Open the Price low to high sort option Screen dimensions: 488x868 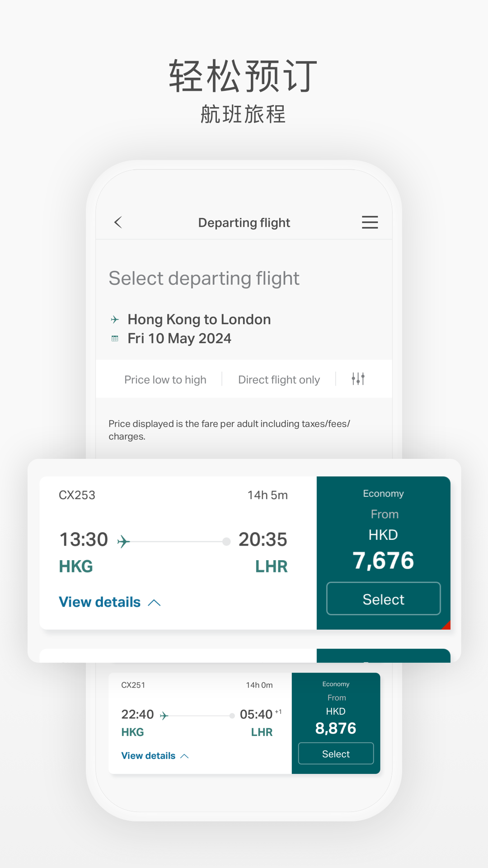[x=165, y=380]
